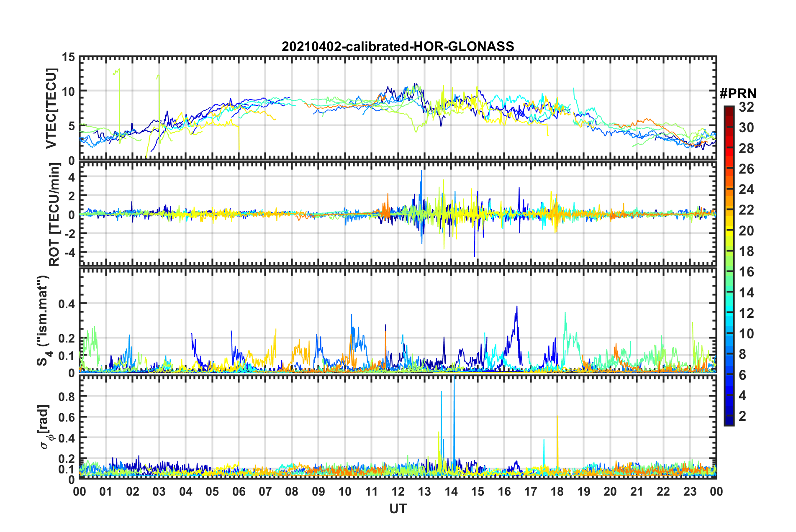Click the 15 hour tick on UT axis
The width and height of the screenshot is (796, 532).
pos(478,491)
